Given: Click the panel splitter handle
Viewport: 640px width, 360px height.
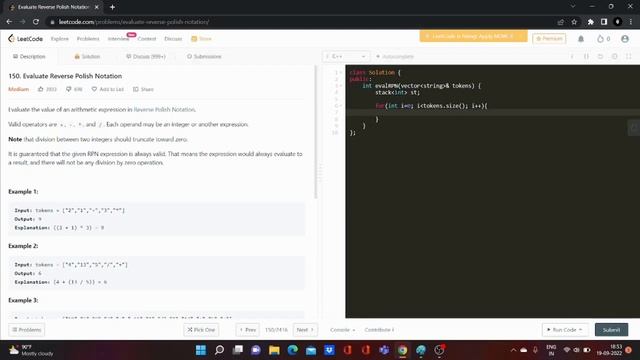Looking at the screenshot, I should [320, 173].
